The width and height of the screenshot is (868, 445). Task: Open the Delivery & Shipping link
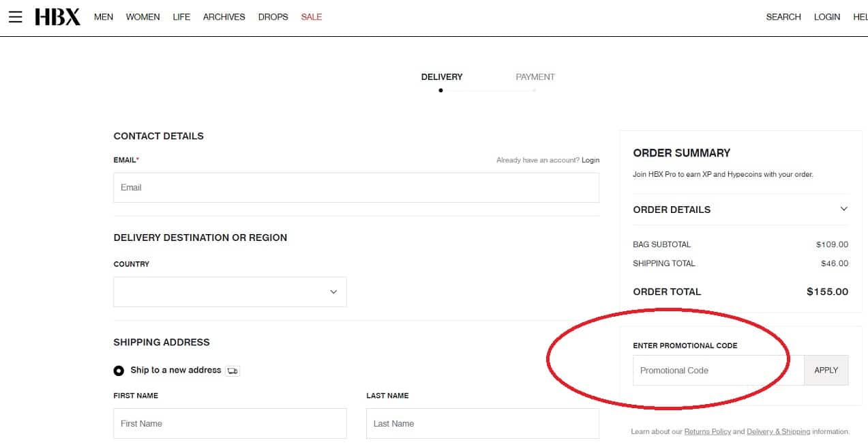[778, 431]
